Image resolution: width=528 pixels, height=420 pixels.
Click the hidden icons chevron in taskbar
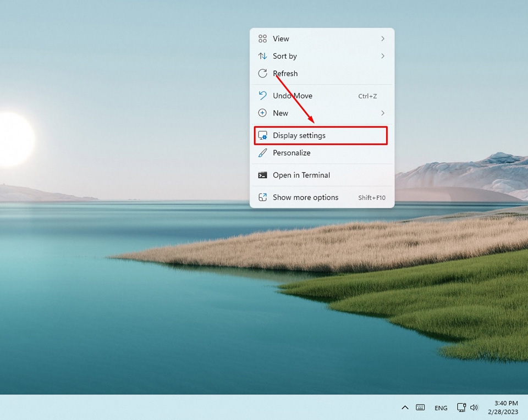tap(405, 407)
